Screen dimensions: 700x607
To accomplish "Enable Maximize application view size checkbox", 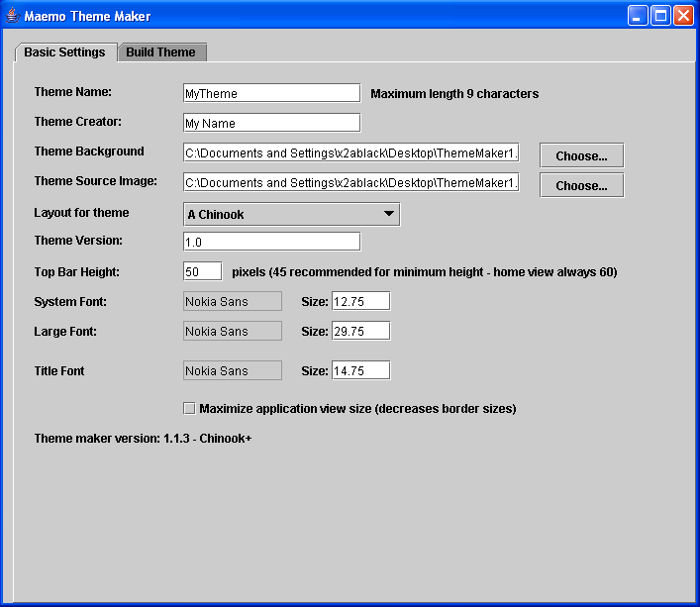I will 189,408.
